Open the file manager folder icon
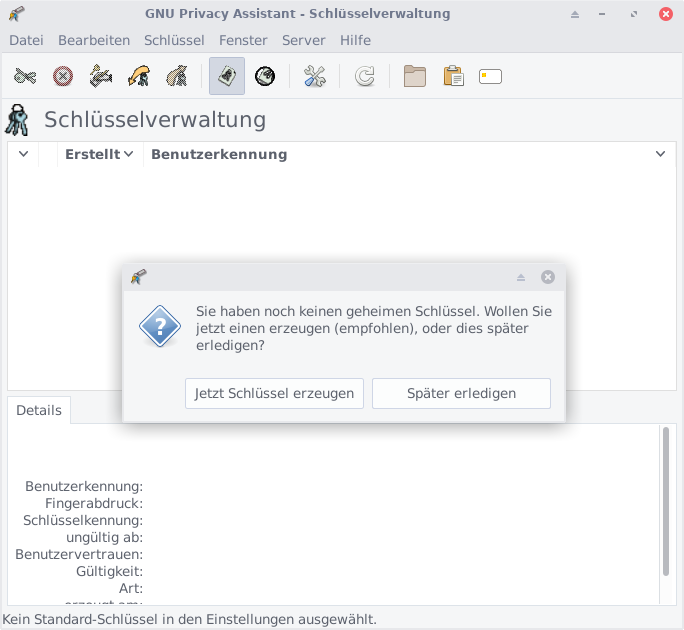 (x=415, y=76)
